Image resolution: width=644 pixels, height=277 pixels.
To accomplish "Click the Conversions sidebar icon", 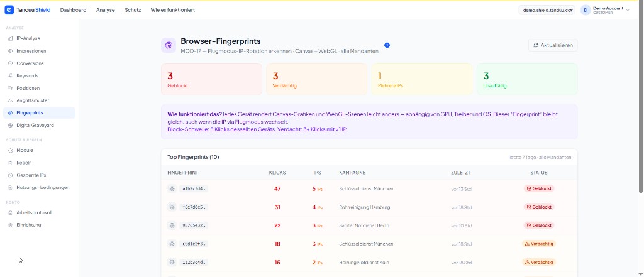I will pyautogui.click(x=10, y=63).
